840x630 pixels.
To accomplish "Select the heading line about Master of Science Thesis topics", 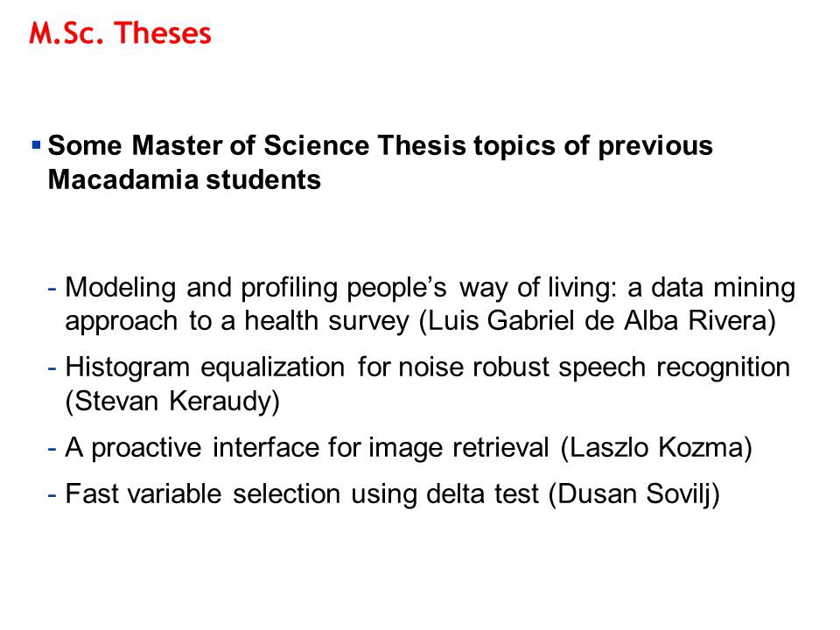I will point(381,146).
